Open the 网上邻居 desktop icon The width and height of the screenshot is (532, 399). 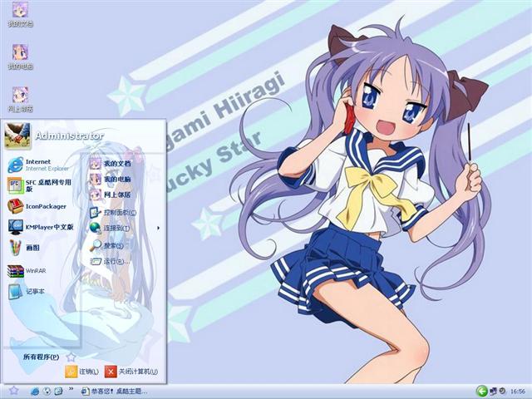(x=20, y=99)
